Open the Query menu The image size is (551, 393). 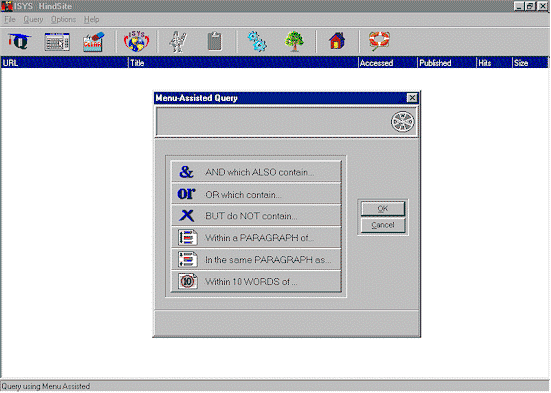click(x=33, y=20)
